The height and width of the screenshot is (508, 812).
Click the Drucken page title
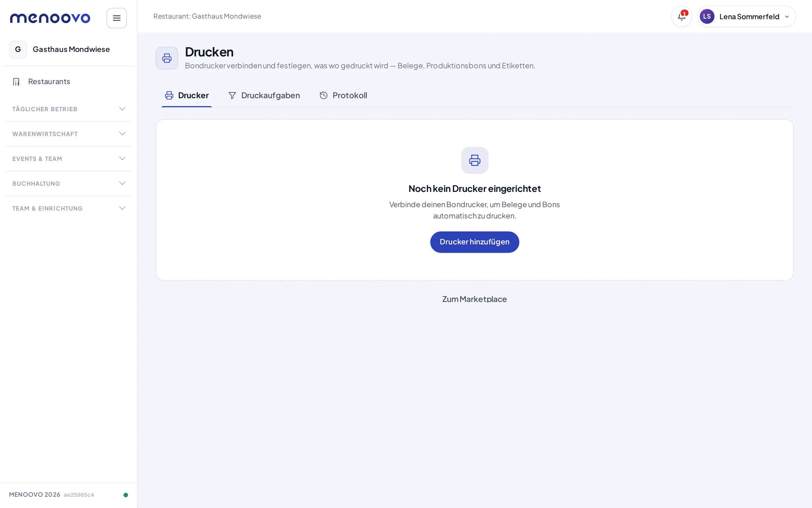pos(209,52)
